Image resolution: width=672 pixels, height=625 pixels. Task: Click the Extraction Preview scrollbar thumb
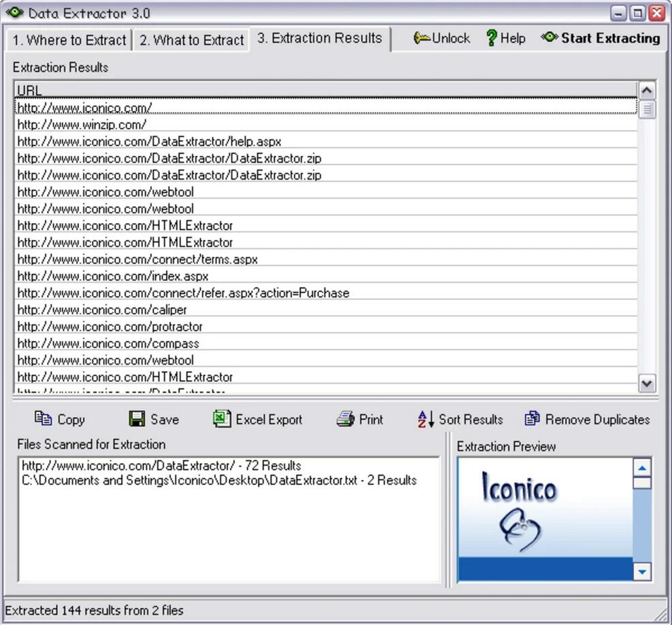(x=642, y=483)
